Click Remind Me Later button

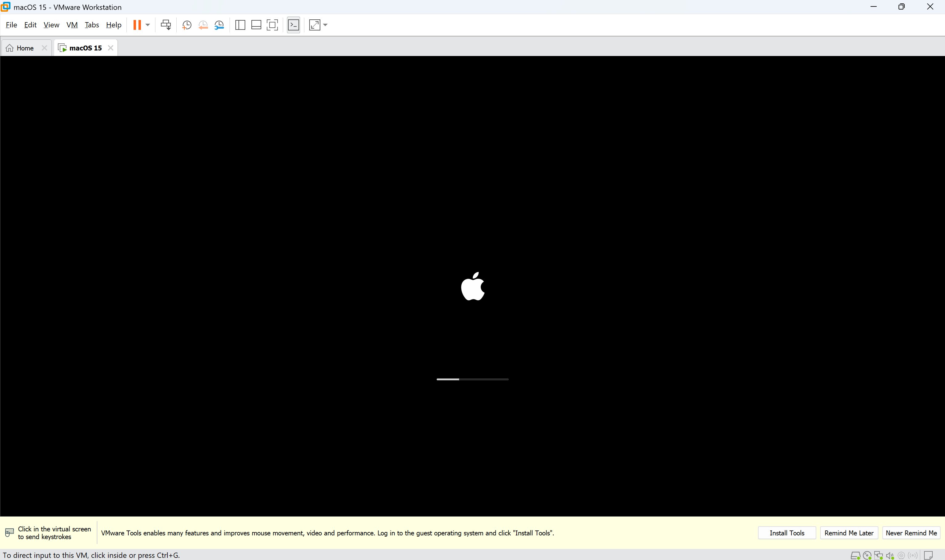[849, 533]
